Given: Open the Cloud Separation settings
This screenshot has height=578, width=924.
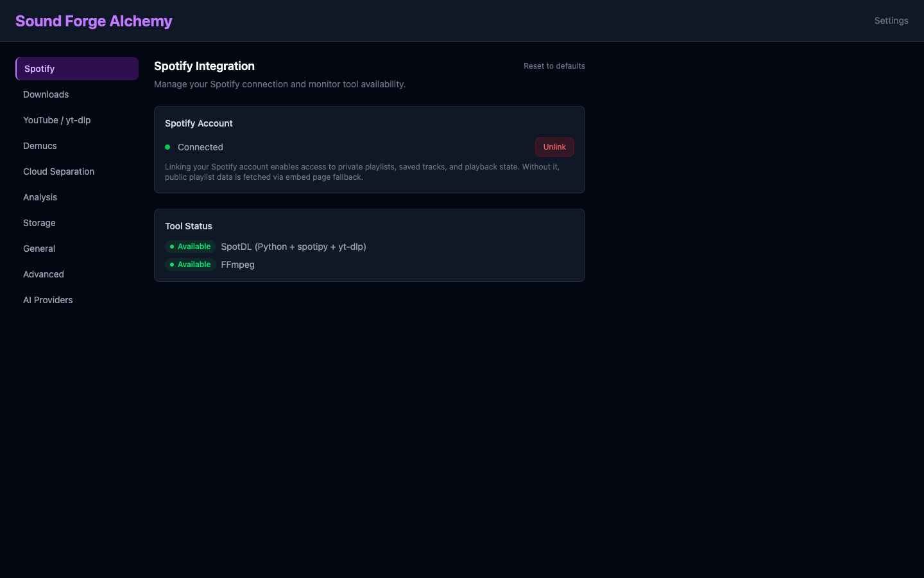Looking at the screenshot, I should (x=58, y=171).
